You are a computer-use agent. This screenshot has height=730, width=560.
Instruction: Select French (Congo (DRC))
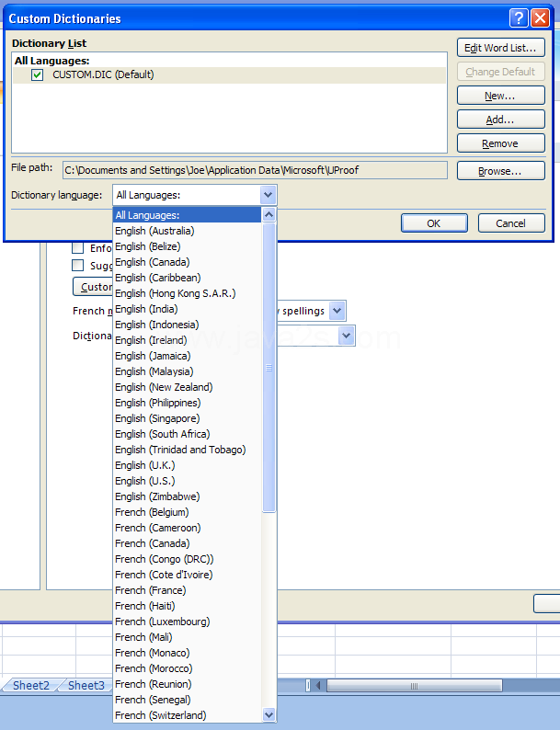188,559
